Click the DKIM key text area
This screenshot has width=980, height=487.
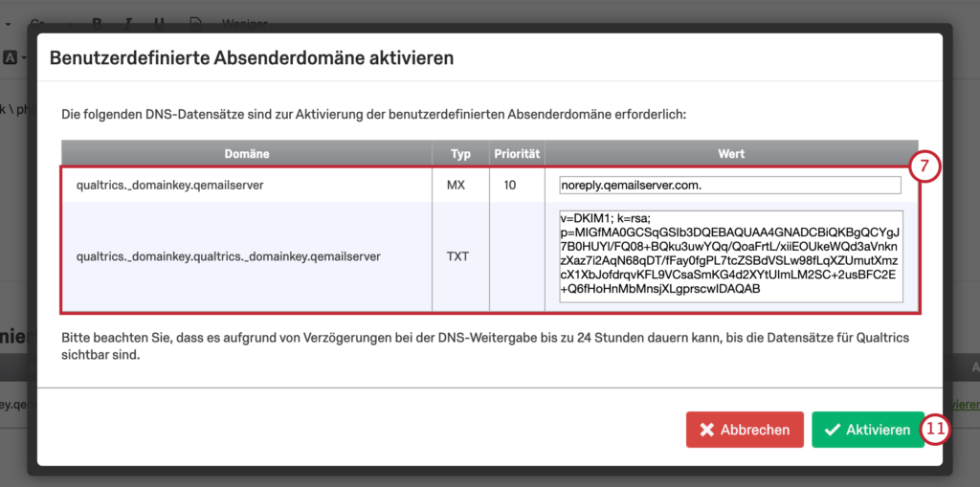pos(731,257)
